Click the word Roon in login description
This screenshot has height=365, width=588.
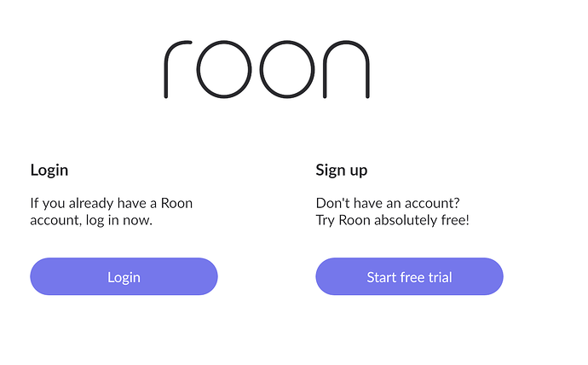point(176,203)
